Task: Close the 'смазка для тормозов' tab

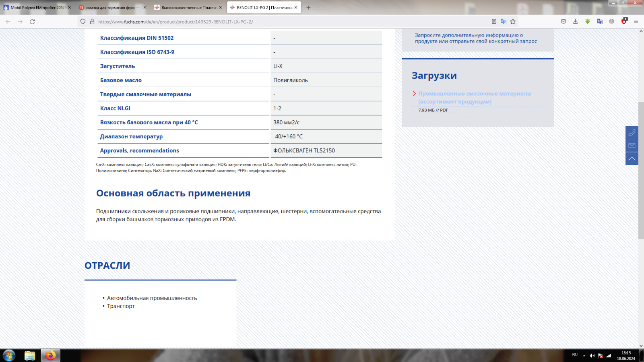Action: click(x=145, y=8)
